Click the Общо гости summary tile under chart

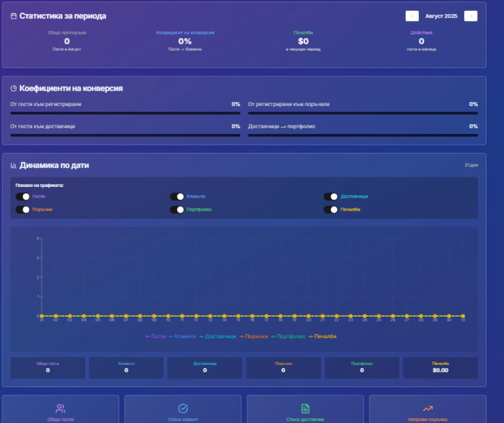pos(48,368)
